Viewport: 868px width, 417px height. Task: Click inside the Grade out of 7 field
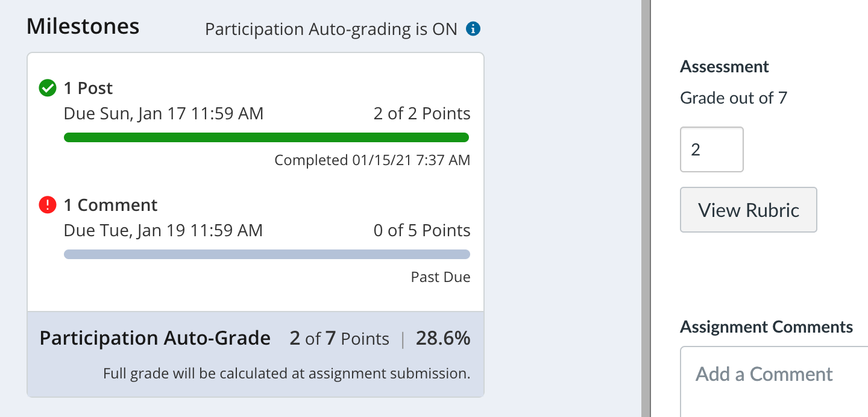click(711, 149)
